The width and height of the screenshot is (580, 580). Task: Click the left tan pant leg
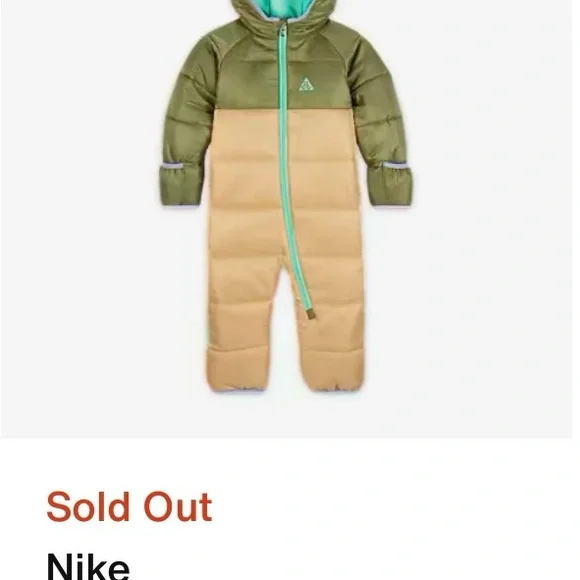242,326
